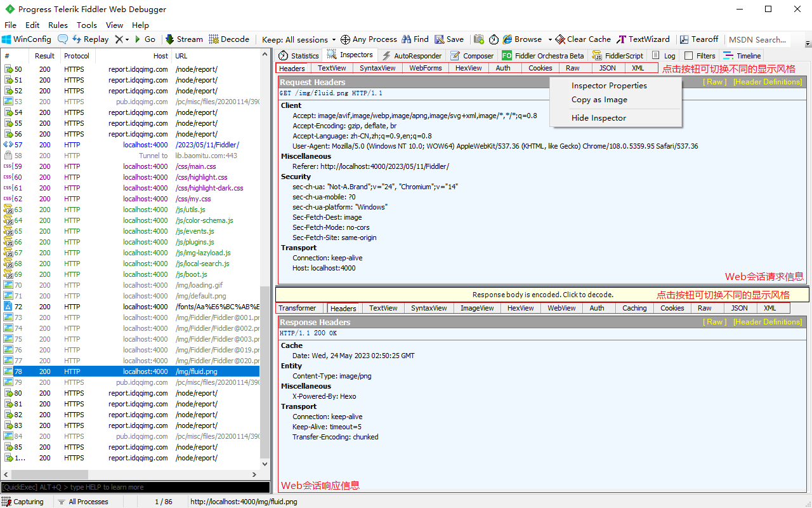Choose Hide Inspector from context menu
812x508 pixels.
tap(615, 118)
